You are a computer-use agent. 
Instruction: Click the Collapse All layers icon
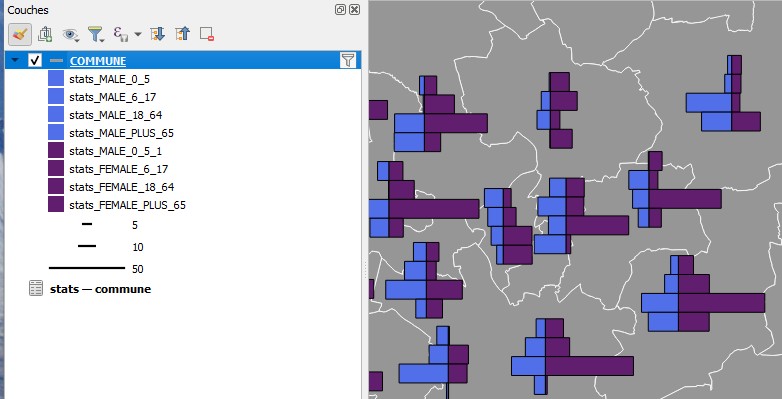[182, 34]
